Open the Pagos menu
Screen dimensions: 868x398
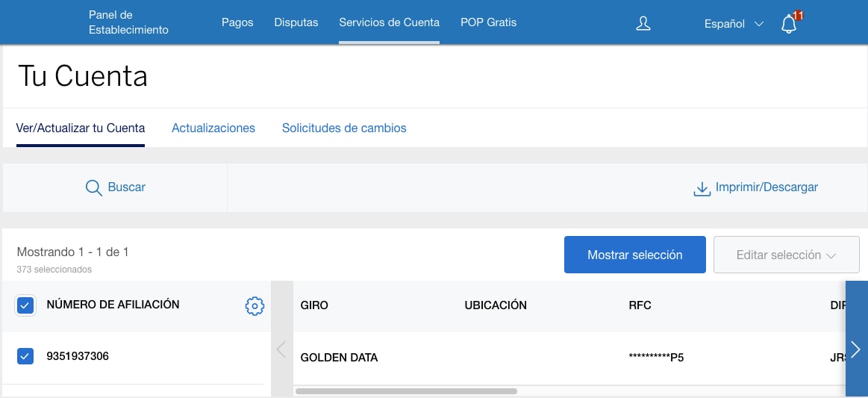[237, 22]
